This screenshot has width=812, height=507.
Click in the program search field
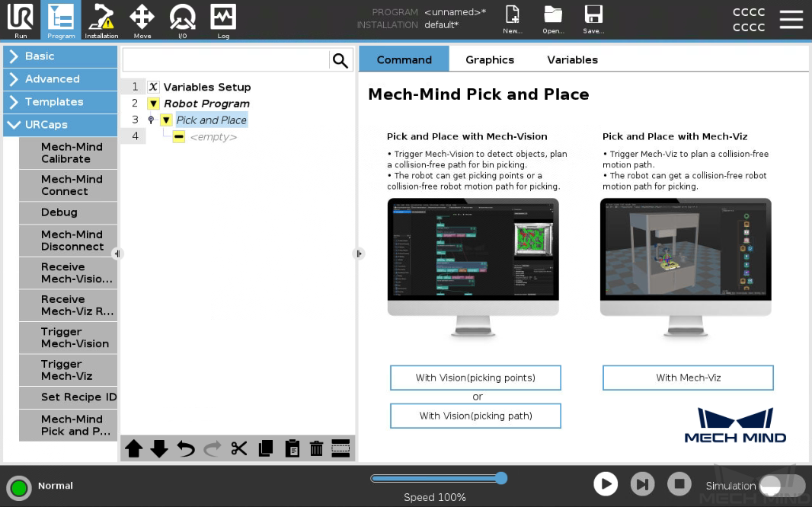[x=225, y=61]
